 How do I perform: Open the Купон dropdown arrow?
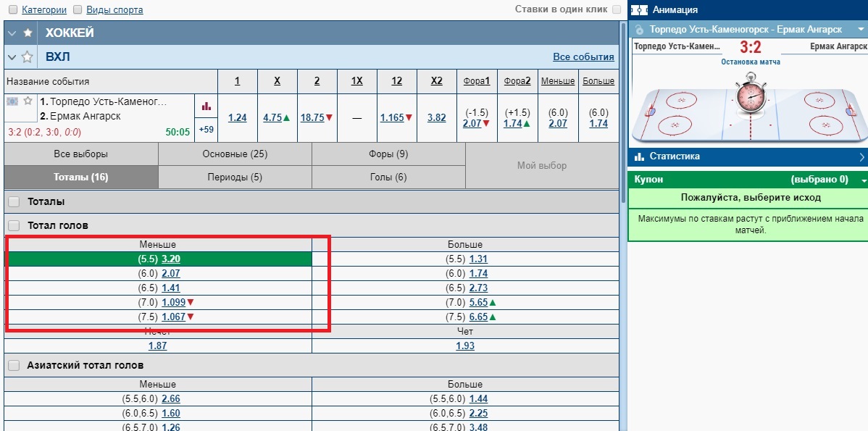863,180
